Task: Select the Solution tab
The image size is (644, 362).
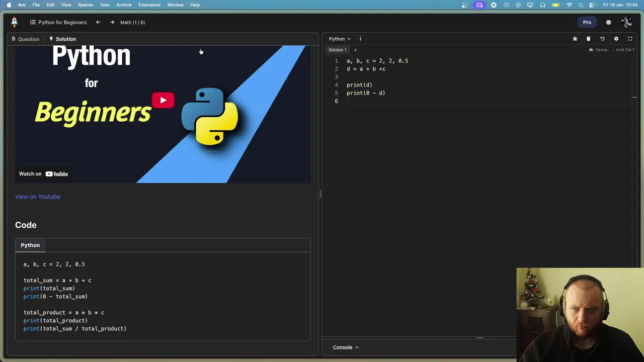Action: [62, 39]
